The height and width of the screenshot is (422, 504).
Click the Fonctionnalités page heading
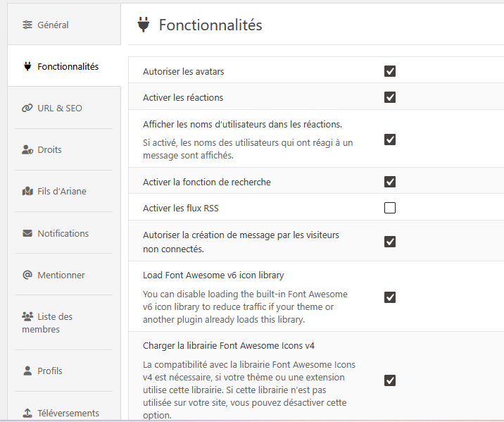click(210, 25)
